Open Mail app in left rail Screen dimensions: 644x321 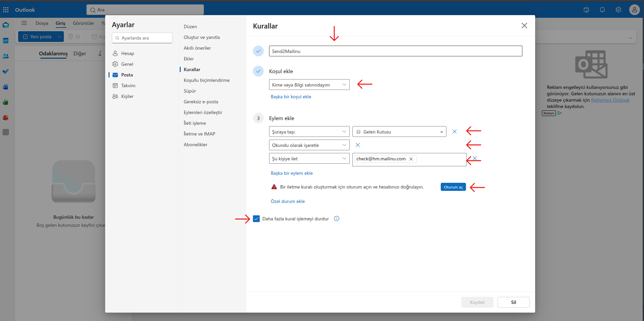[x=6, y=25]
